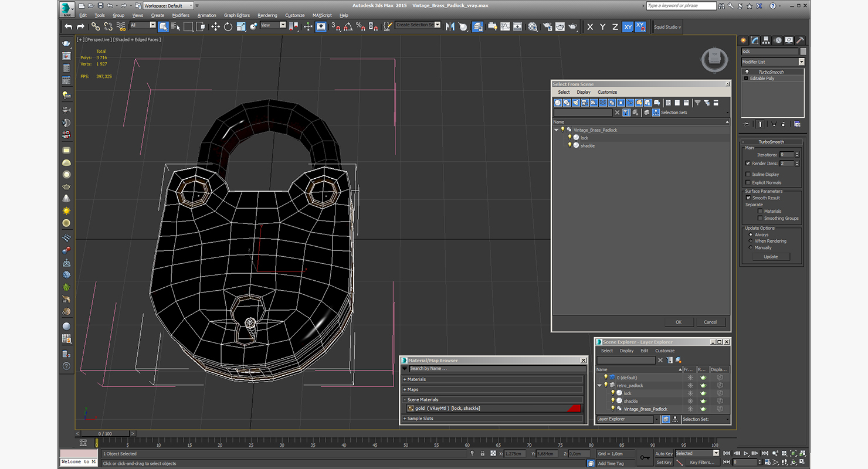Click the TurboSmooth Update button
The image size is (868, 469).
click(x=771, y=257)
